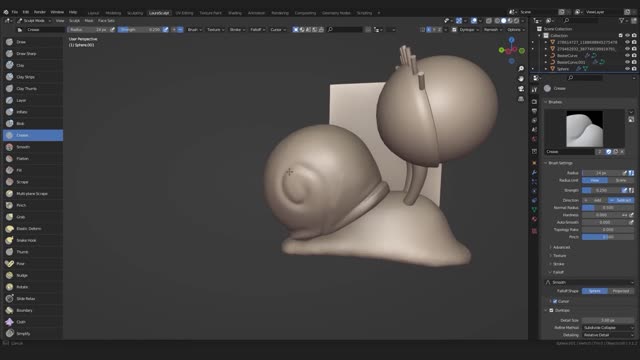Select the Draw Sharp brush
The height and width of the screenshot is (360, 640).
point(33,53)
